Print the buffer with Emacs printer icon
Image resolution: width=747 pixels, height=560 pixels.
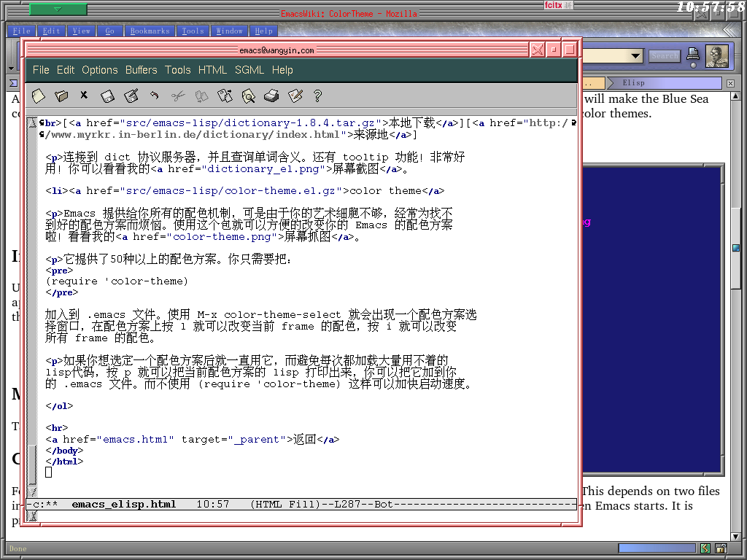271,96
